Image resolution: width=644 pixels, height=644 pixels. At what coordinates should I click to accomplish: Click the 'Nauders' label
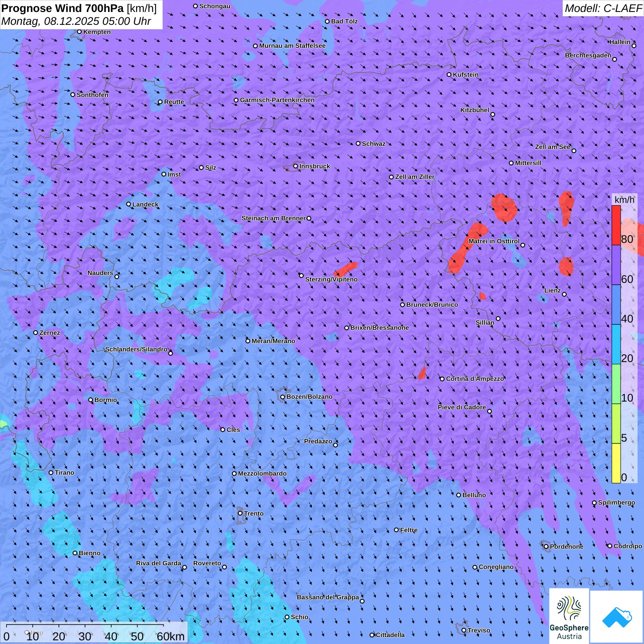click(x=100, y=273)
